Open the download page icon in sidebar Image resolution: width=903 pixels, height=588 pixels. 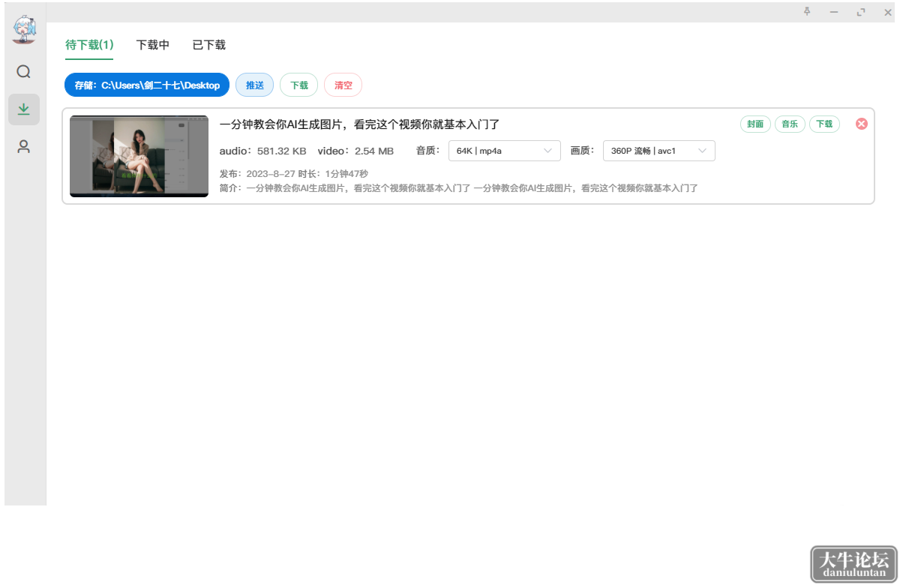24,109
